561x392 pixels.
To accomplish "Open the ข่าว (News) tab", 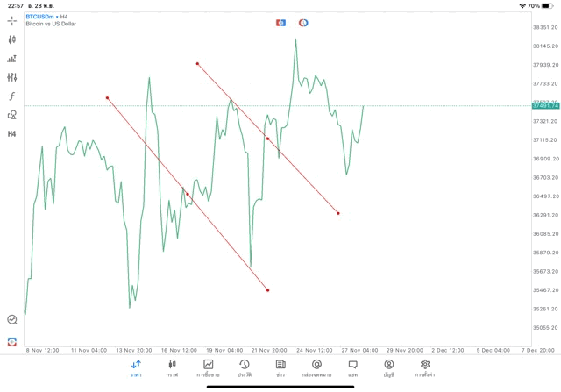I will click(x=280, y=367).
